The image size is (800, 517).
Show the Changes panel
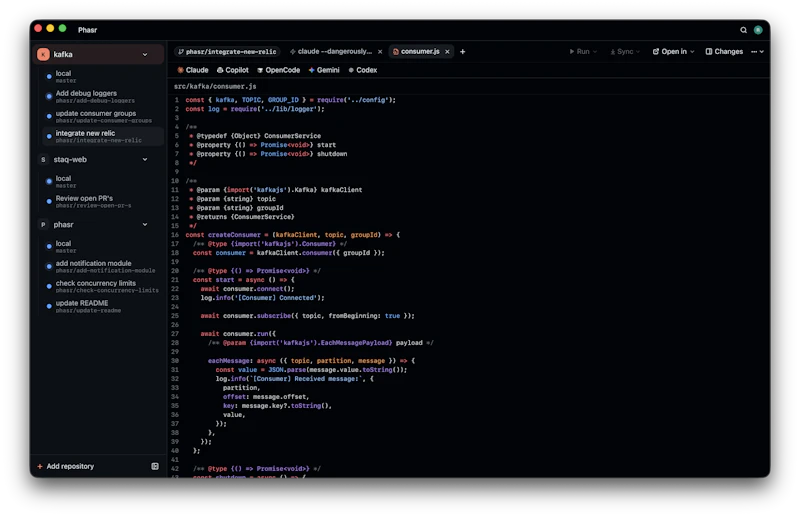point(724,52)
